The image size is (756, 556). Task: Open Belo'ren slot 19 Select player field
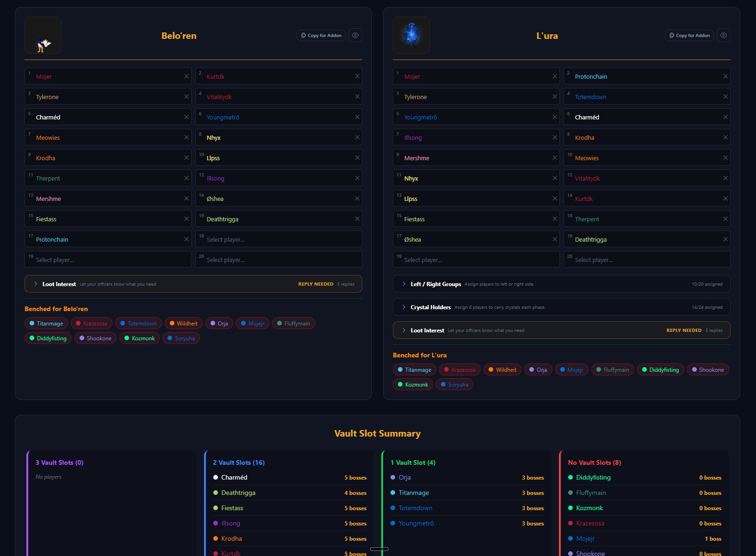[x=108, y=260]
